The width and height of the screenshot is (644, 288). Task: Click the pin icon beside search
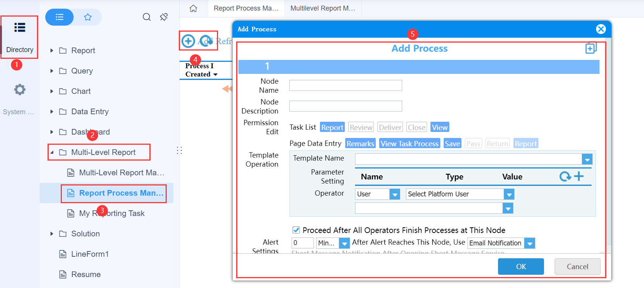pos(164,17)
